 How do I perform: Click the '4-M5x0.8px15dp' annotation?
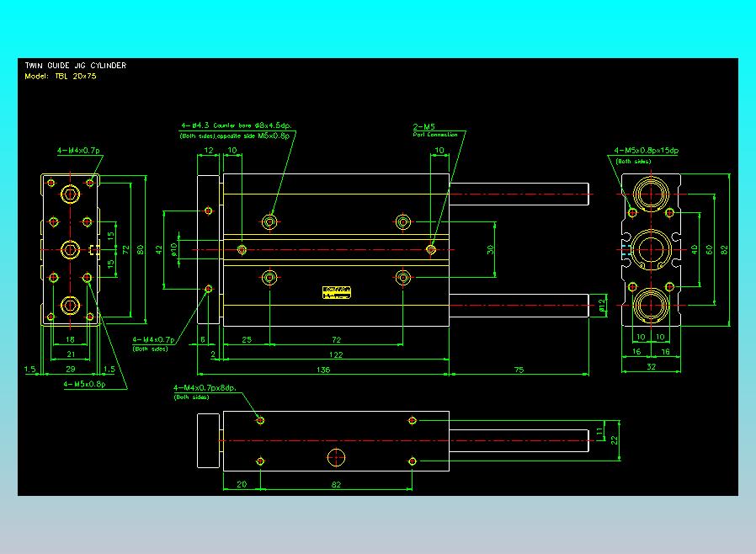point(646,151)
